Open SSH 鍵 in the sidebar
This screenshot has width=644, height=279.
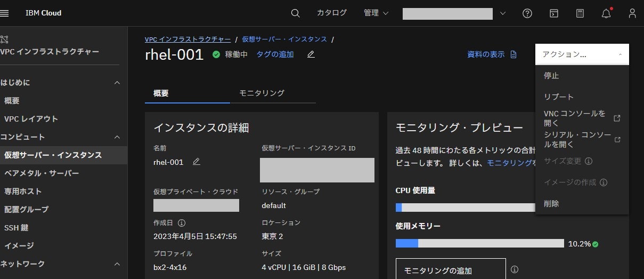[64, 228]
